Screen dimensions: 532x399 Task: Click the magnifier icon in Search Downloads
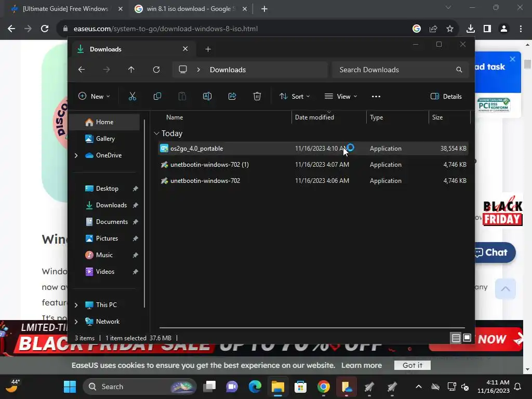pos(459,70)
